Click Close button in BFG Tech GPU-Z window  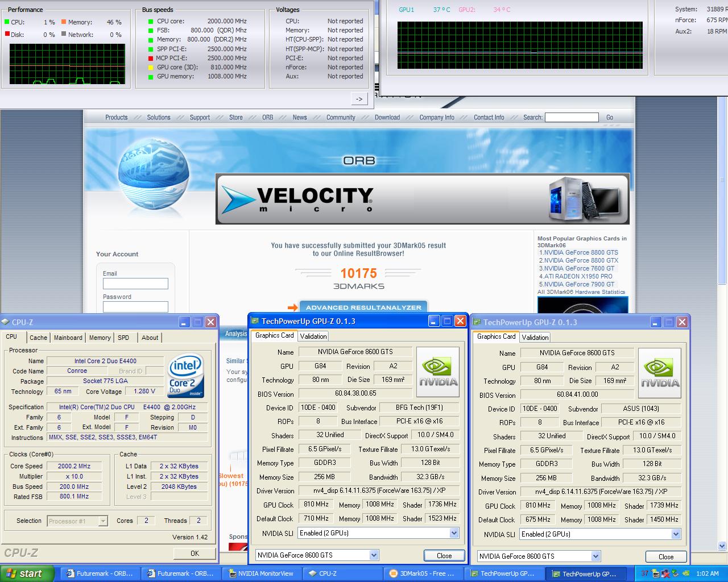444,556
